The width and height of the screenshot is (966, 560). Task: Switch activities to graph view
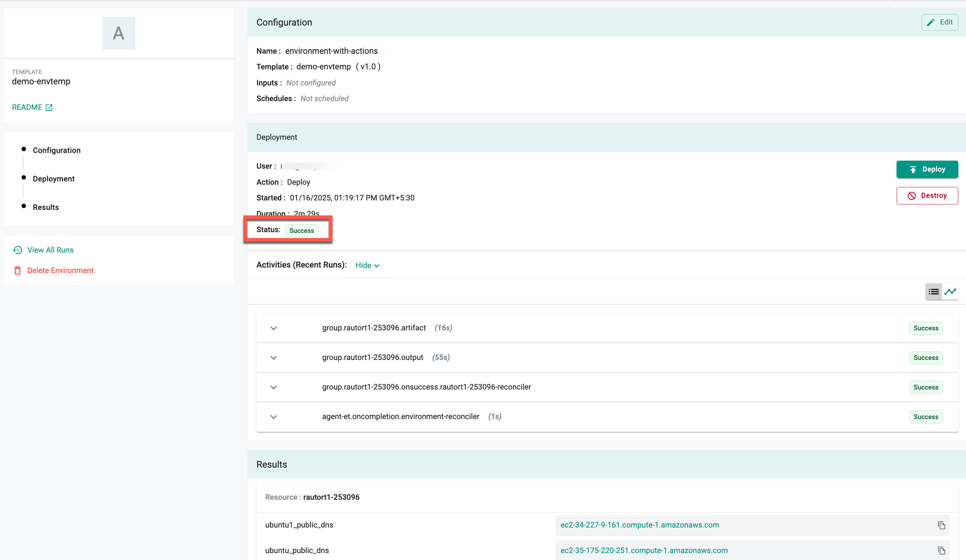tap(950, 292)
